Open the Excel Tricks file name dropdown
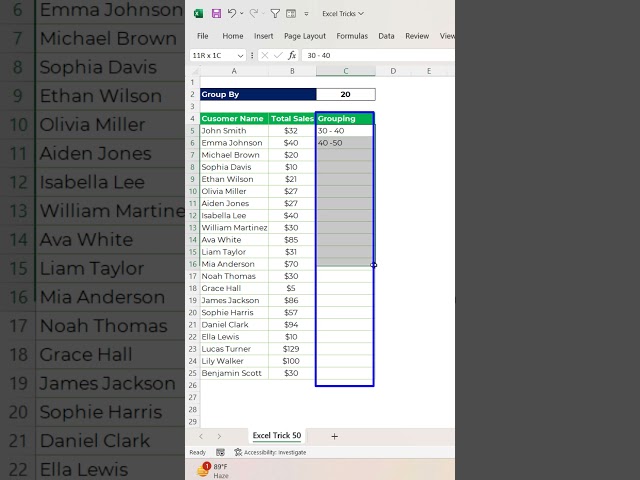This screenshot has height=480, width=640. (x=342, y=13)
